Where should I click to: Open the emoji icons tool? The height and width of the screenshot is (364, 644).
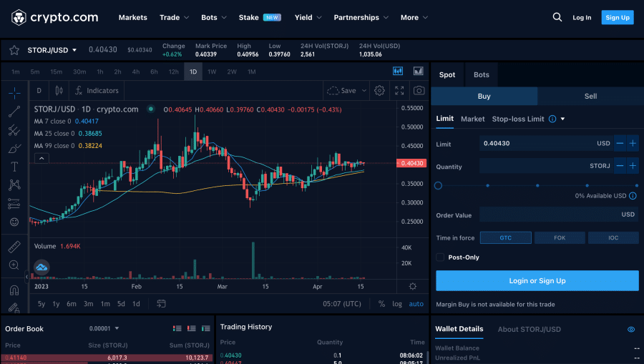[x=14, y=222]
